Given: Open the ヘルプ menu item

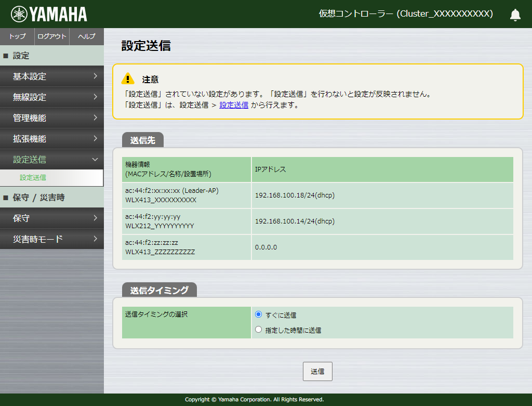Looking at the screenshot, I should 86,36.
